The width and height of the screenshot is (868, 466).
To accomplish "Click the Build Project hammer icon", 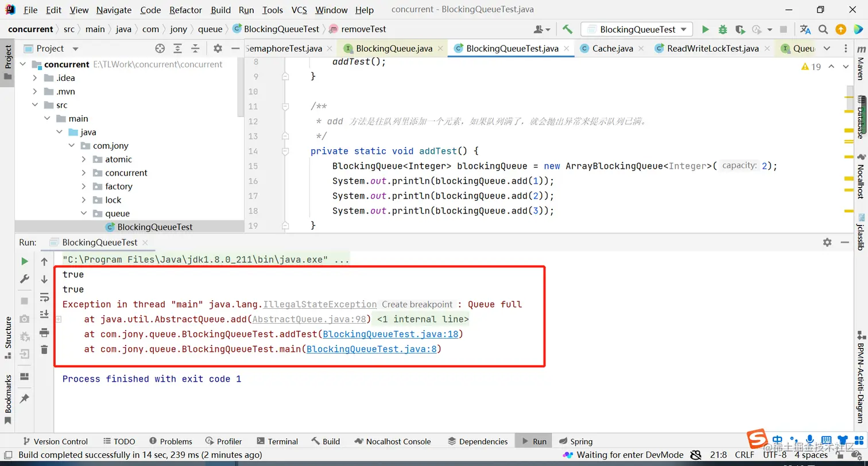I will tap(567, 29).
